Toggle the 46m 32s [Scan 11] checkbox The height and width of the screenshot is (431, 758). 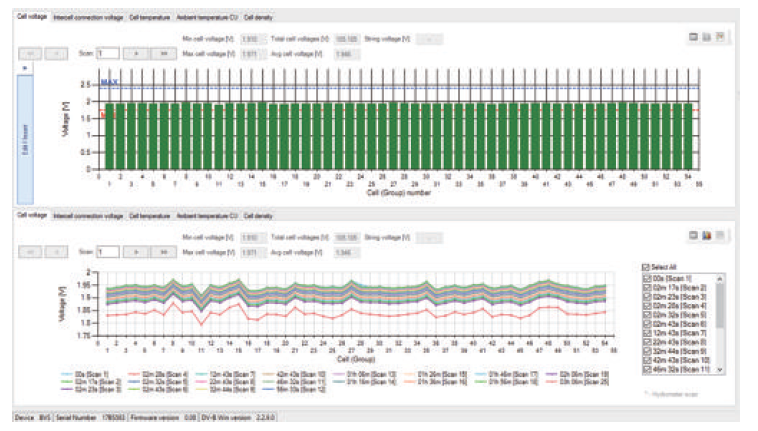(644, 369)
